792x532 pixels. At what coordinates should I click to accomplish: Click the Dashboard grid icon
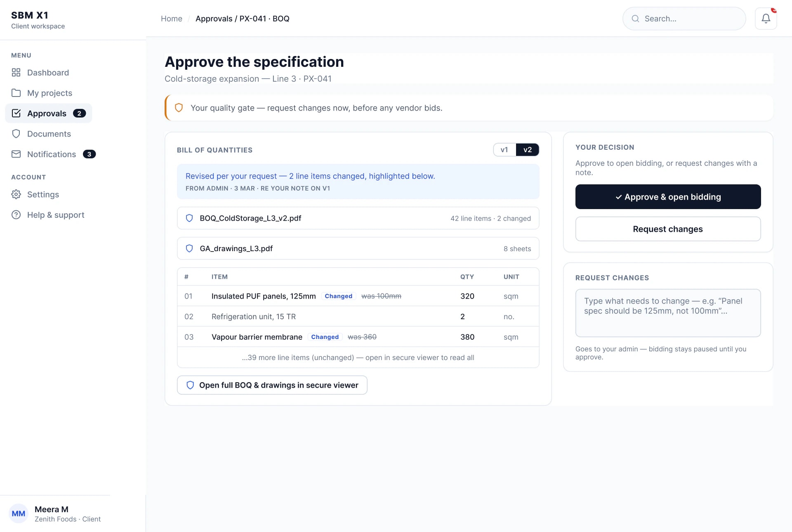[x=16, y=73]
